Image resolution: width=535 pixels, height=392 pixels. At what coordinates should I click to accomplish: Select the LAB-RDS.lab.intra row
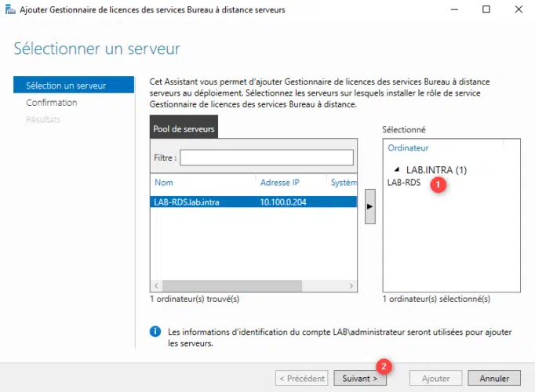(x=253, y=202)
